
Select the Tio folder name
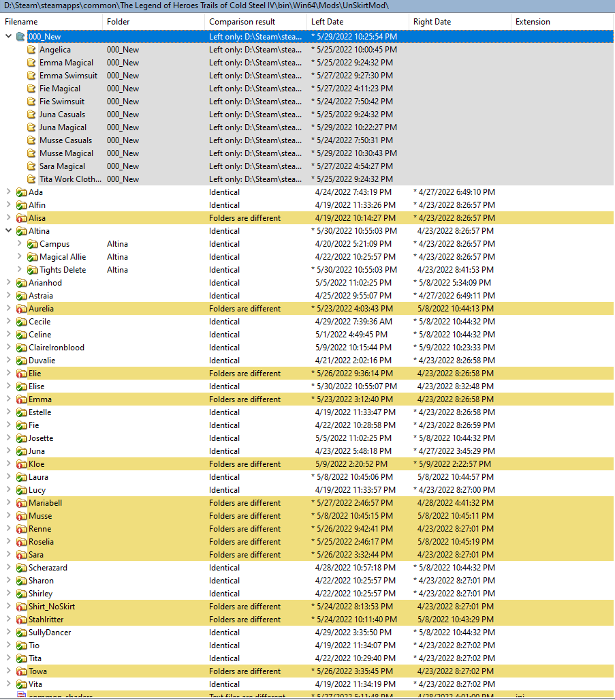(34, 645)
